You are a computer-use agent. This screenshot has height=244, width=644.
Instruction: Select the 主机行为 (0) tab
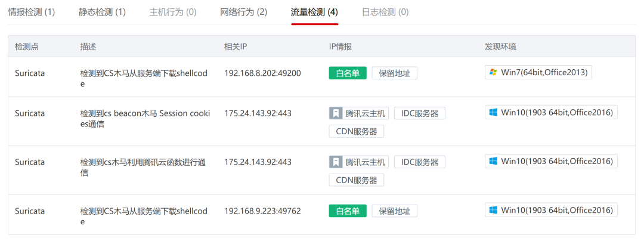[173, 13]
